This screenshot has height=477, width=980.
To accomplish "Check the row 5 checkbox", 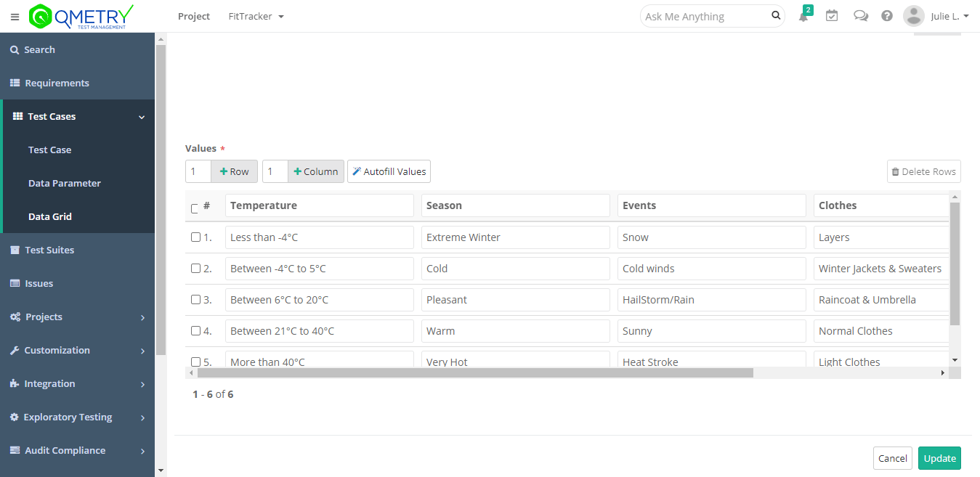I will tap(195, 362).
